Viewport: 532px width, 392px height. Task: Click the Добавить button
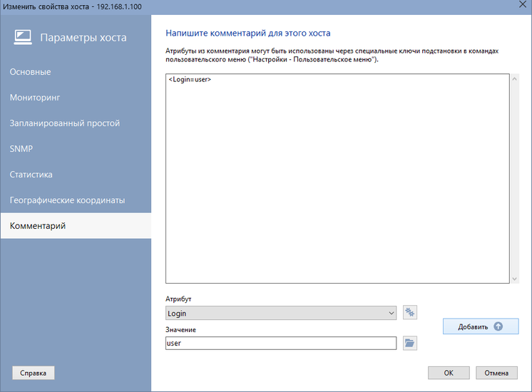coord(481,326)
